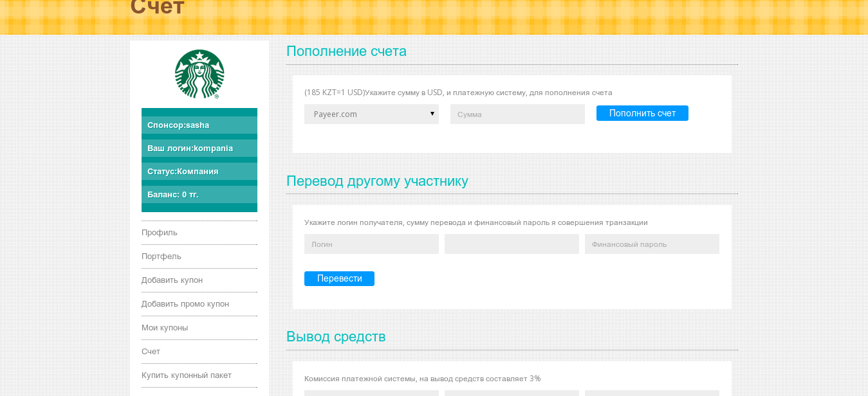This screenshot has width=868, height=396.
Task: Click the Счет page title
Action: point(157,8)
